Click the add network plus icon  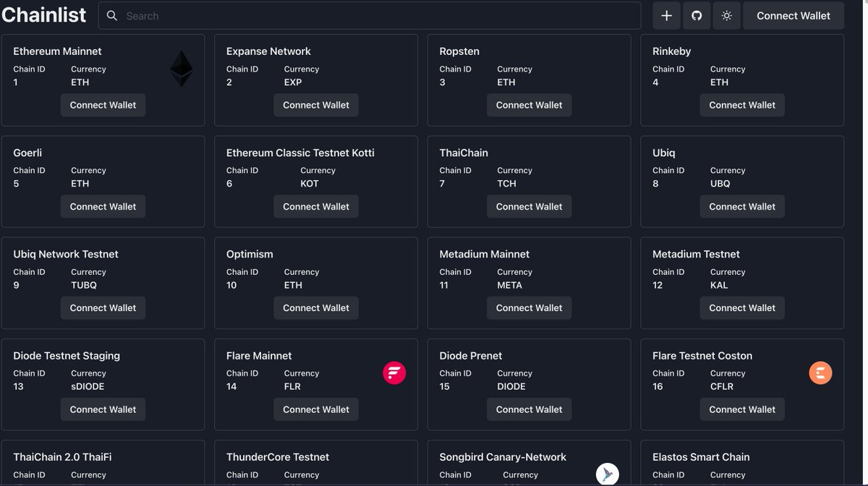click(x=665, y=14)
